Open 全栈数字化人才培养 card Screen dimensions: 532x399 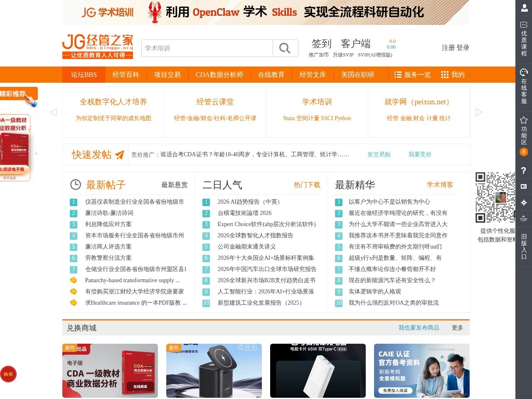tap(113, 112)
